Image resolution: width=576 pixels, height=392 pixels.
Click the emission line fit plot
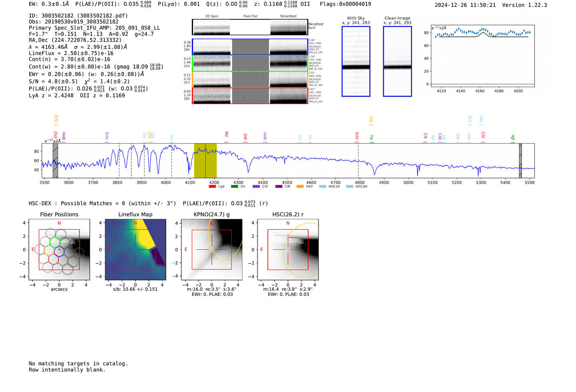[x=482, y=56]
